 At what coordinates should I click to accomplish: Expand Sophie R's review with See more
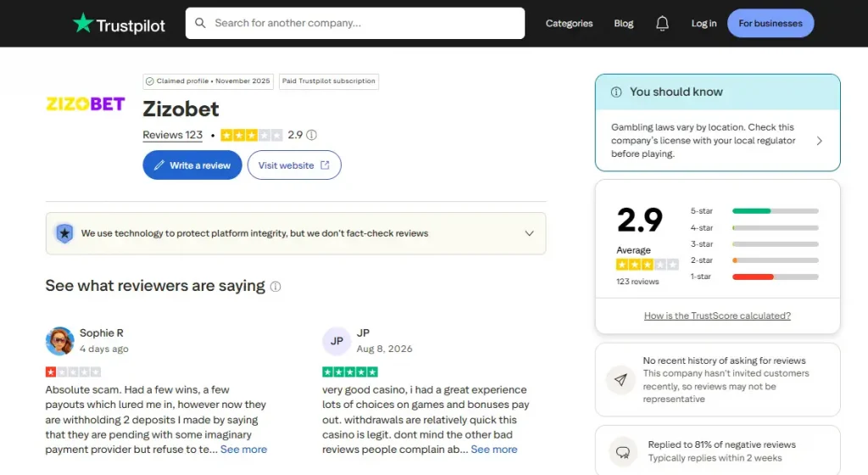(243, 450)
